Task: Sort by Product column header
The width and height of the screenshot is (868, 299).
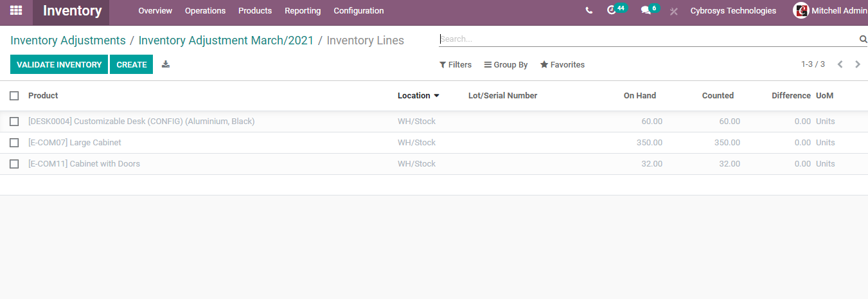Action: coord(43,96)
